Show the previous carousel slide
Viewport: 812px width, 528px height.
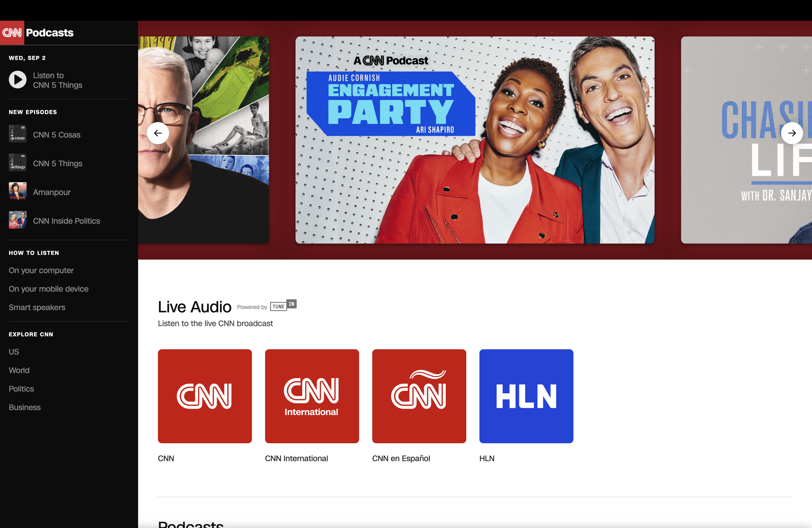pos(158,133)
